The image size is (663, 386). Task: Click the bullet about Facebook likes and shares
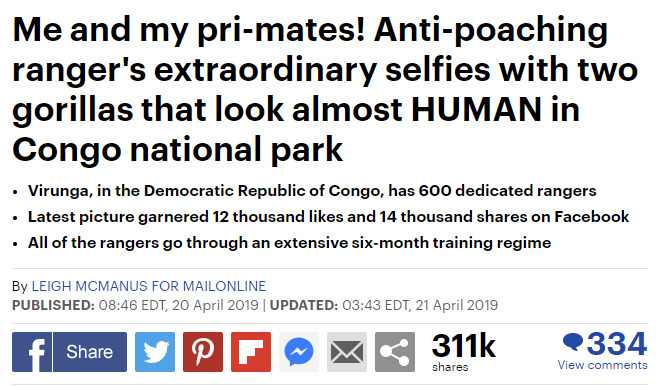pos(329,217)
